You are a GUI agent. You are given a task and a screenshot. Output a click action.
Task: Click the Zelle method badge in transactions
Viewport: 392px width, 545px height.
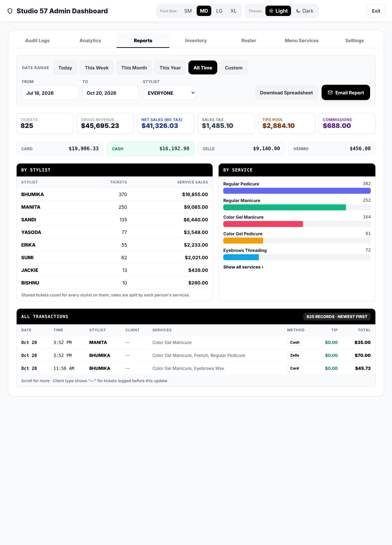click(x=295, y=355)
